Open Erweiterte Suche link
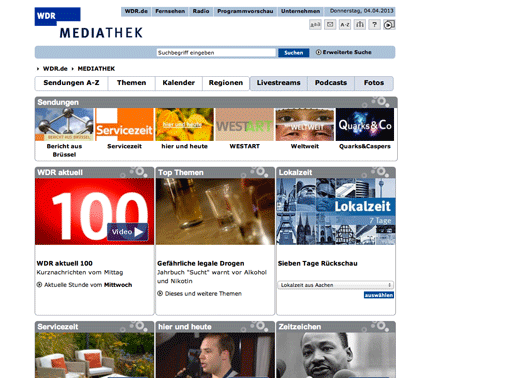This screenshot has width=517, height=378. click(347, 52)
